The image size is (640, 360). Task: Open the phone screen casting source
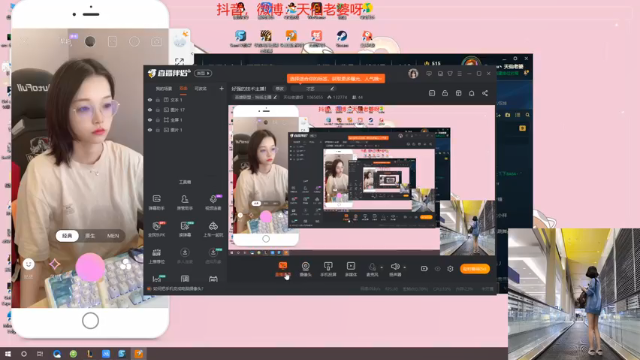[328, 269]
